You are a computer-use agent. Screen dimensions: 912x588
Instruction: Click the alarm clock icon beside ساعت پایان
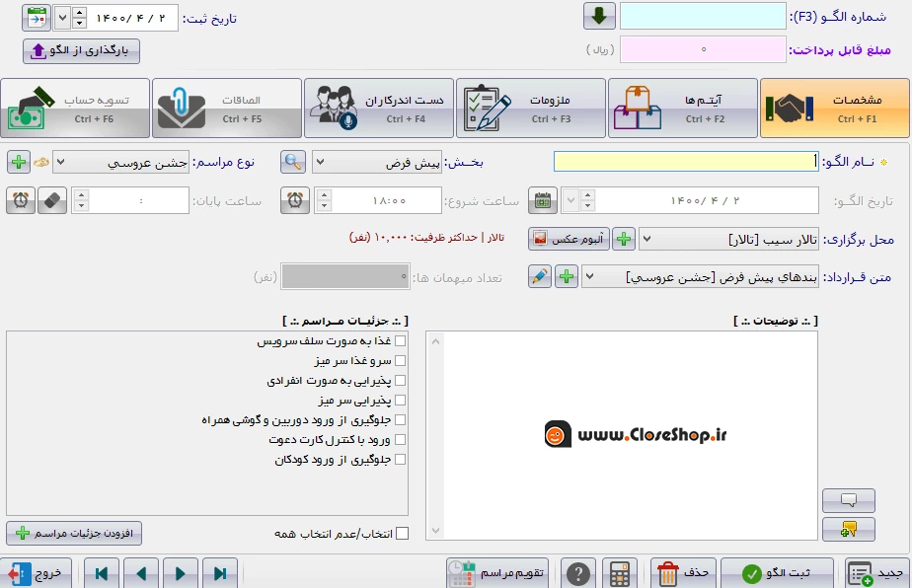pyautogui.click(x=21, y=200)
